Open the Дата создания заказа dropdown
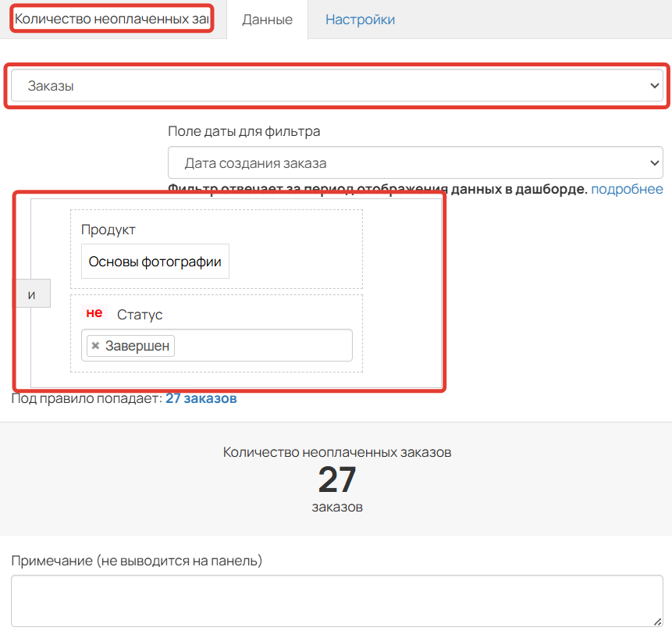The height and width of the screenshot is (638, 672). pyautogui.click(x=415, y=163)
